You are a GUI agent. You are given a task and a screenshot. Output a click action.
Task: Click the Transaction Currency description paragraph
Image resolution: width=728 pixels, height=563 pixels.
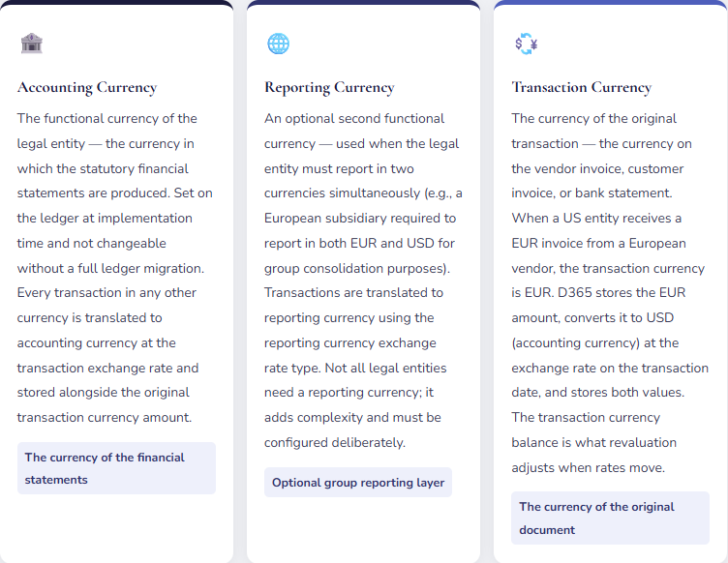610,293
